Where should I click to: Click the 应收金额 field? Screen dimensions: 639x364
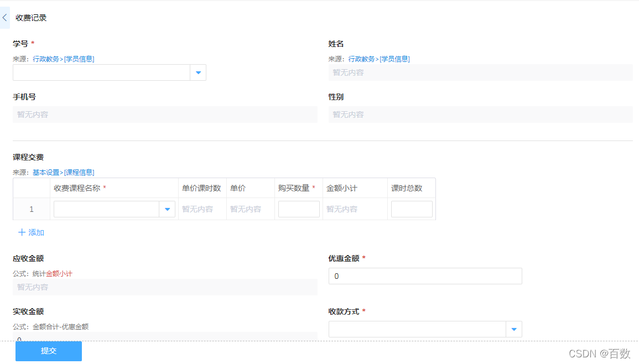point(165,287)
